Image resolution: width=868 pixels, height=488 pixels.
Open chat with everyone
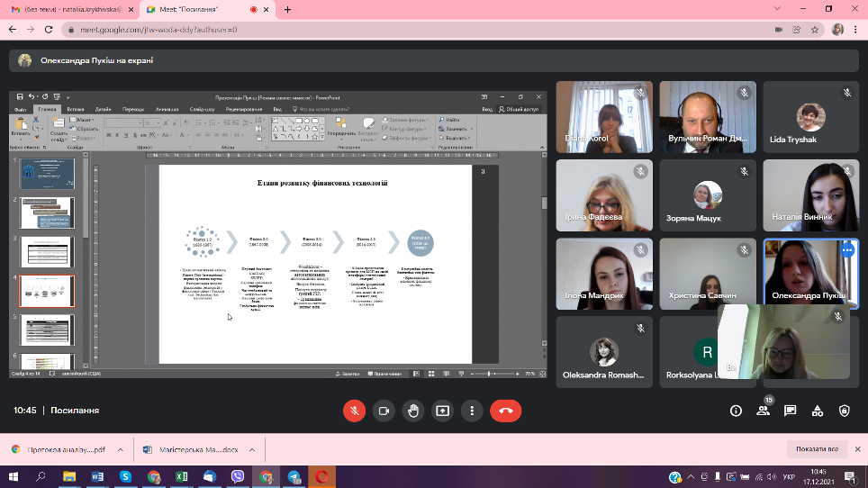(x=790, y=411)
